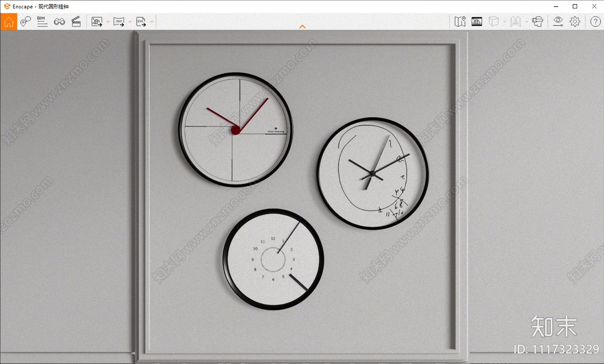Export standalone EXE file

[x=141, y=22]
